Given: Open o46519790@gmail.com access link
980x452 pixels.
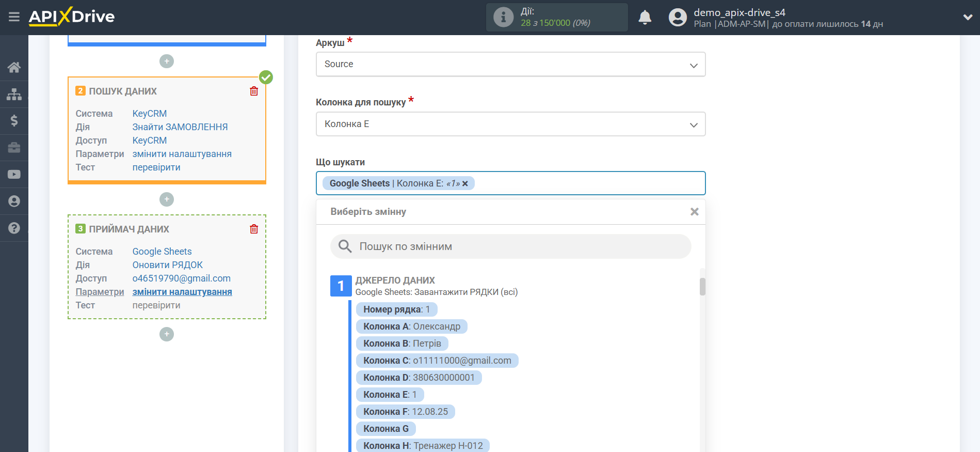Looking at the screenshot, I should (x=182, y=278).
